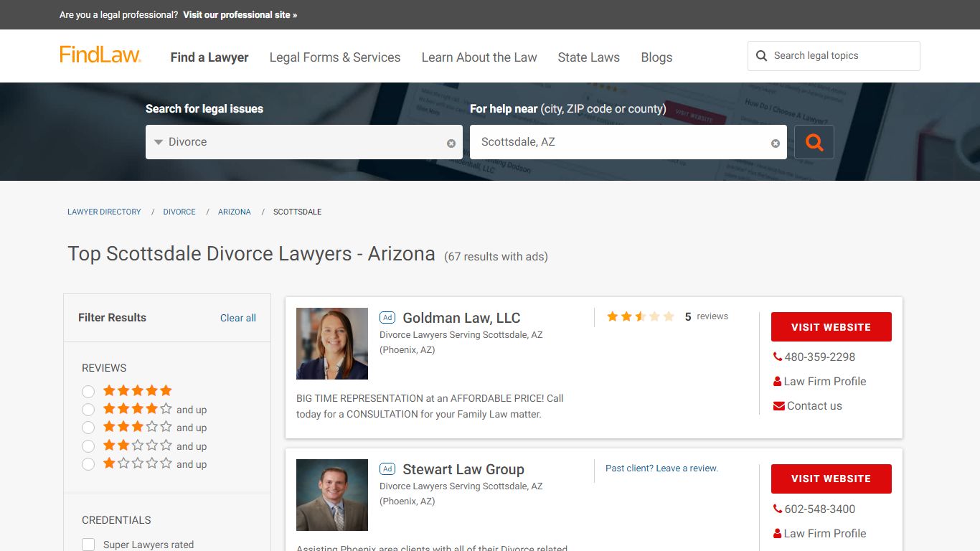Viewport: 980px width, 551px height.
Task: Open the Find a Lawyer menu
Action: click(x=209, y=57)
